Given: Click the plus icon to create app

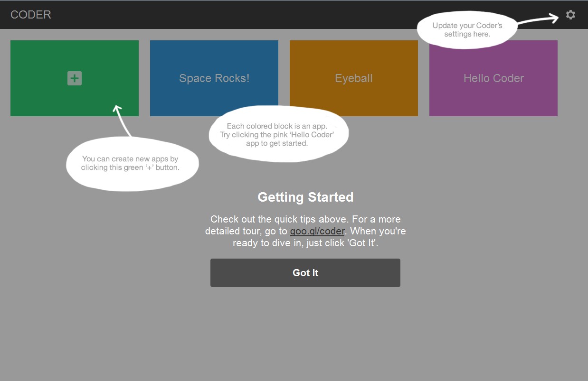Looking at the screenshot, I should tap(75, 78).
